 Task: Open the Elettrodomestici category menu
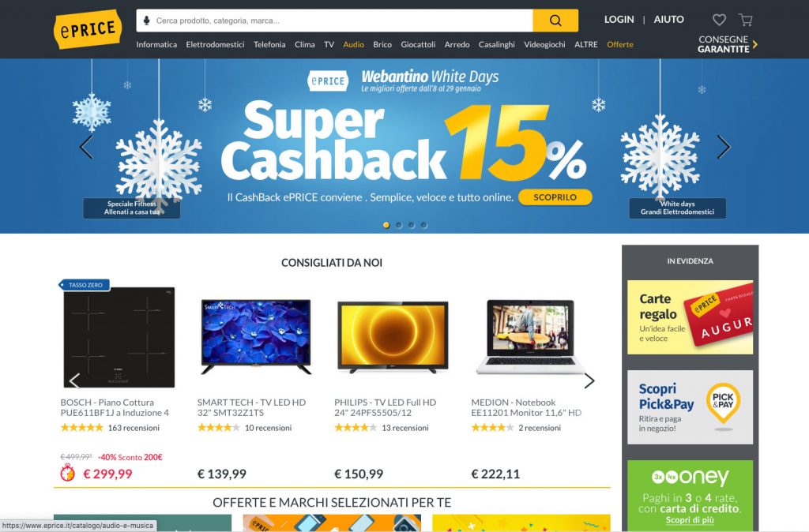[215, 44]
